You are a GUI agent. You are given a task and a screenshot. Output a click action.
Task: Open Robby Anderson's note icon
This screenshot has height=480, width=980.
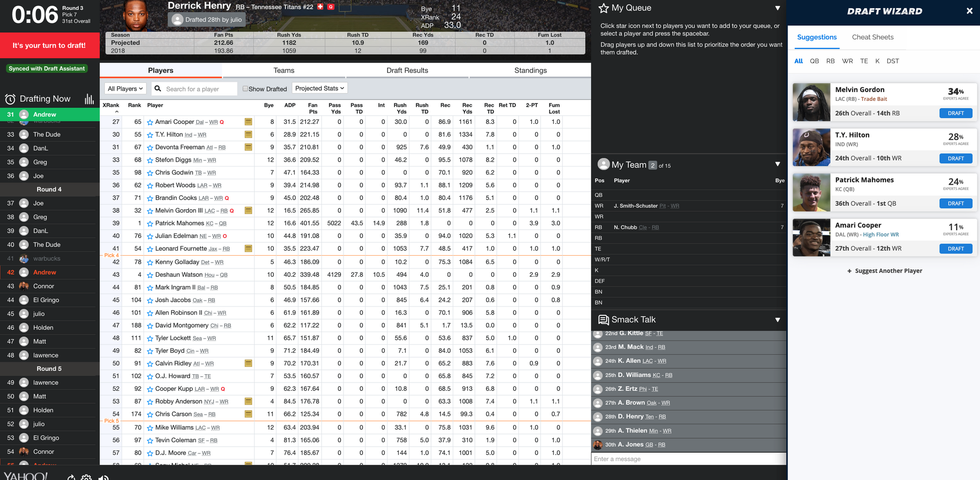248,402
